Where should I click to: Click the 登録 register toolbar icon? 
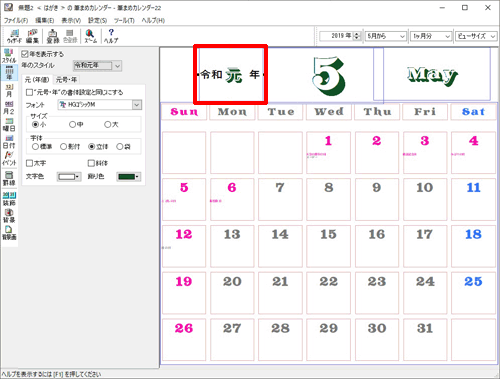point(53,36)
